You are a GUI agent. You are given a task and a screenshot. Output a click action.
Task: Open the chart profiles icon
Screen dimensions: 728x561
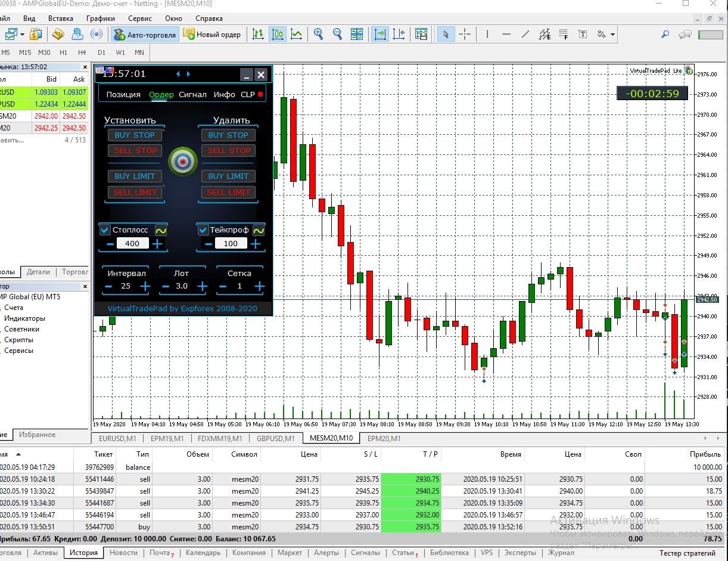click(35, 34)
